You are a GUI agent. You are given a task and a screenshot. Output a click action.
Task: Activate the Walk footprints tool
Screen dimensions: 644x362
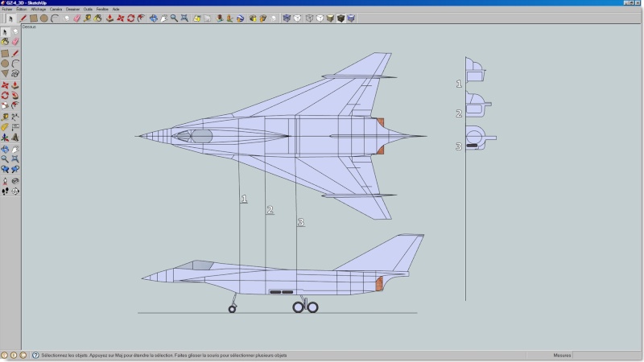[x=5, y=191]
